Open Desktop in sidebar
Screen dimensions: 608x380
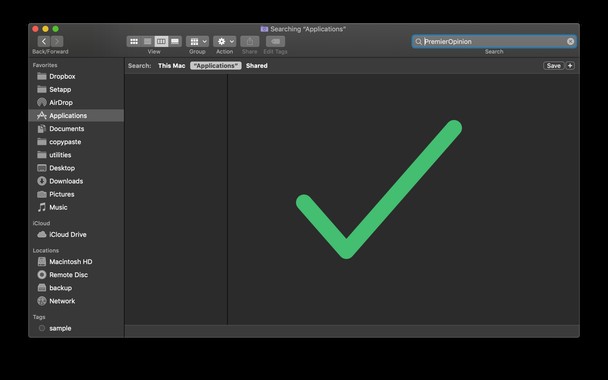76,168
